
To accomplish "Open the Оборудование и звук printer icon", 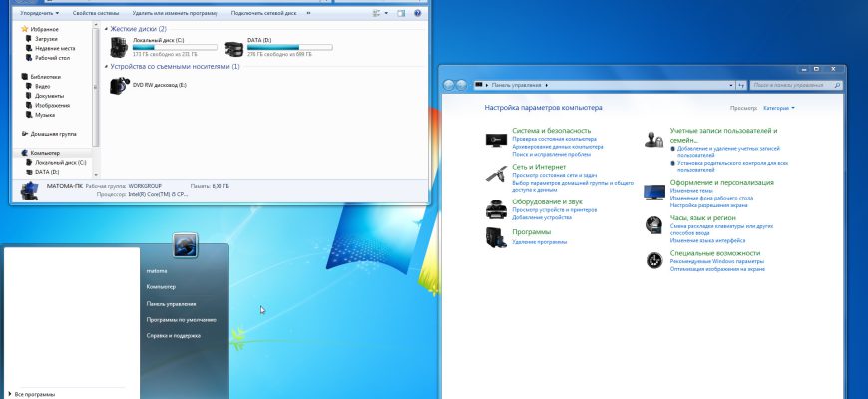I will coord(496,209).
